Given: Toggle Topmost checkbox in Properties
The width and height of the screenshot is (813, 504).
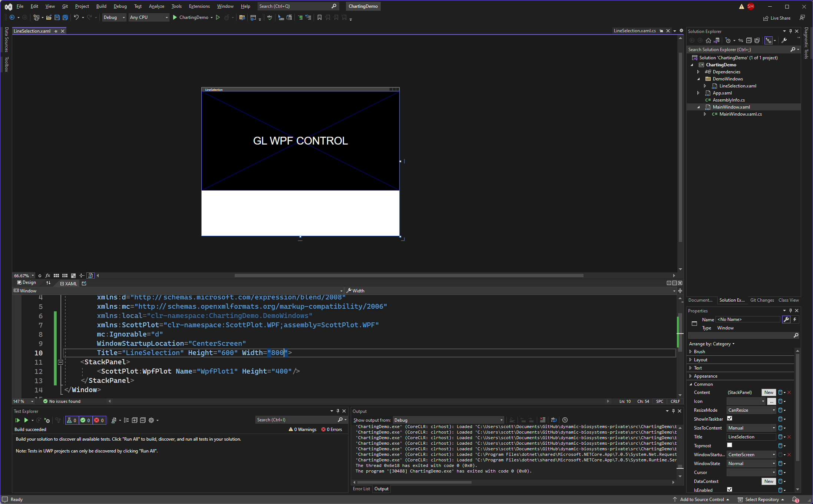Looking at the screenshot, I should click(730, 445).
